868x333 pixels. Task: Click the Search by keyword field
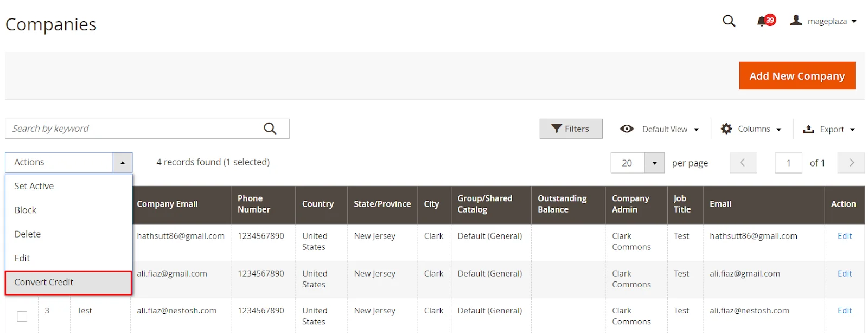click(133, 129)
